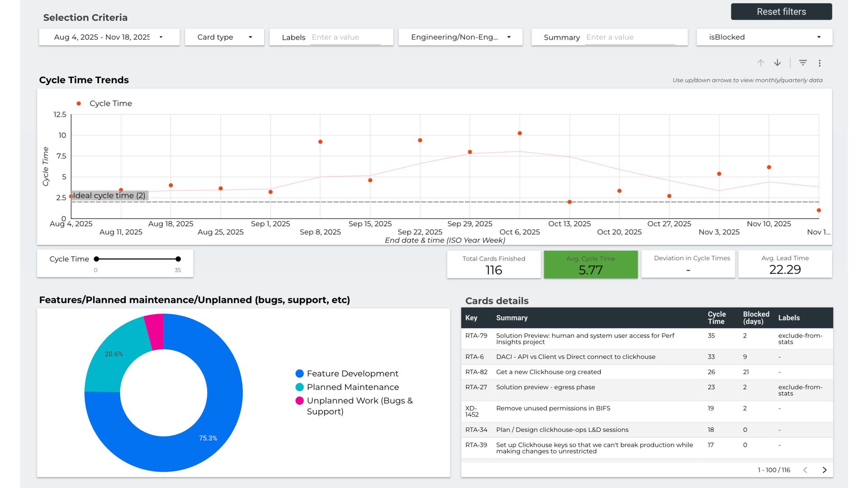This screenshot has height=488, width=868.
Task: Go to previous page of cards table
Action: click(805, 470)
